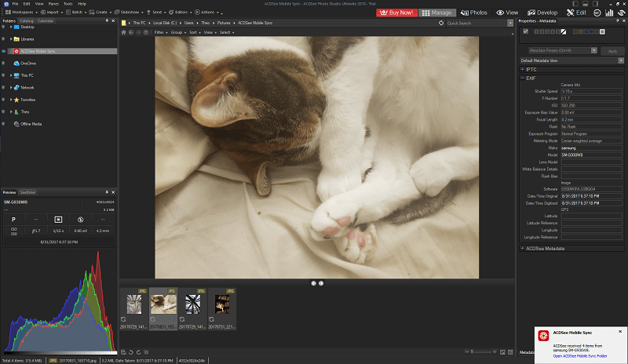
Task: Expand the IPTC metadata section
Action: [x=523, y=69]
